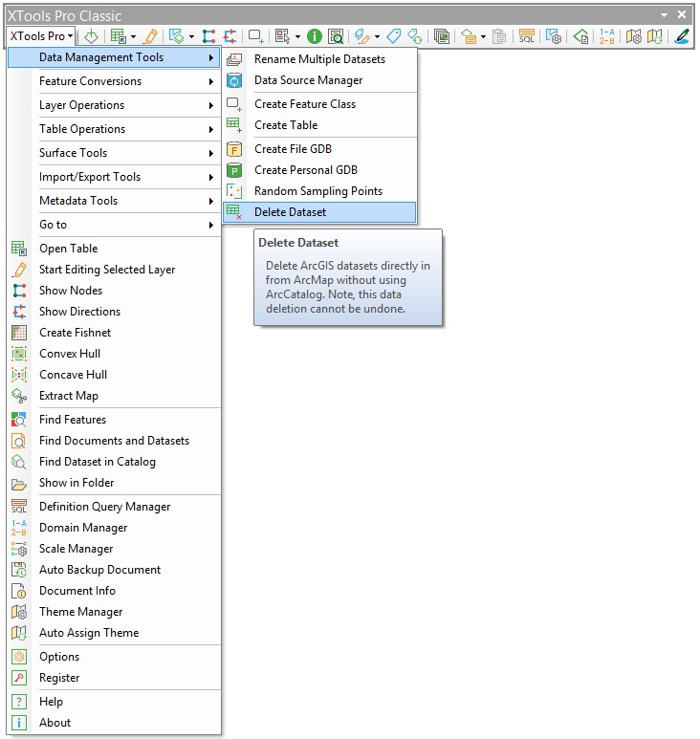Choose Create Feature Class menu entry

(319, 104)
